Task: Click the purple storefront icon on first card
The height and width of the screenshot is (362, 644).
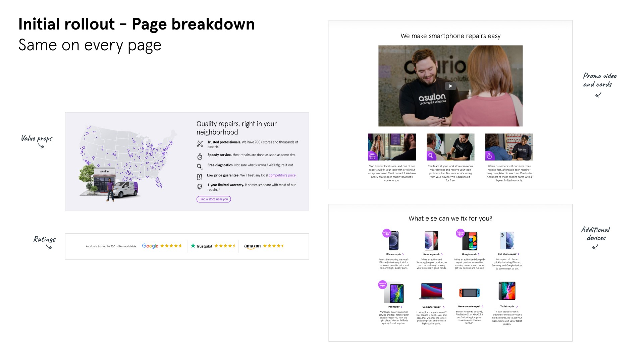Action: pyautogui.click(x=372, y=156)
